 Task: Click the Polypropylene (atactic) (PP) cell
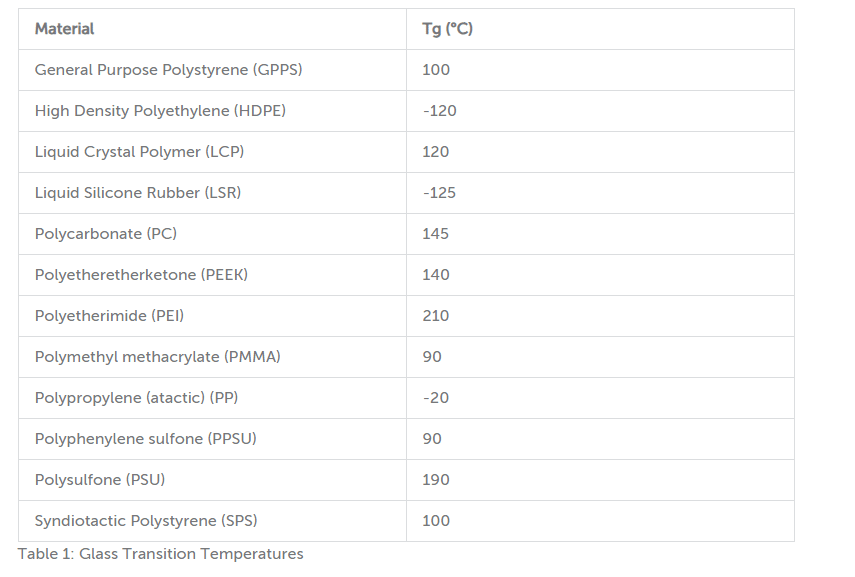click(212, 398)
